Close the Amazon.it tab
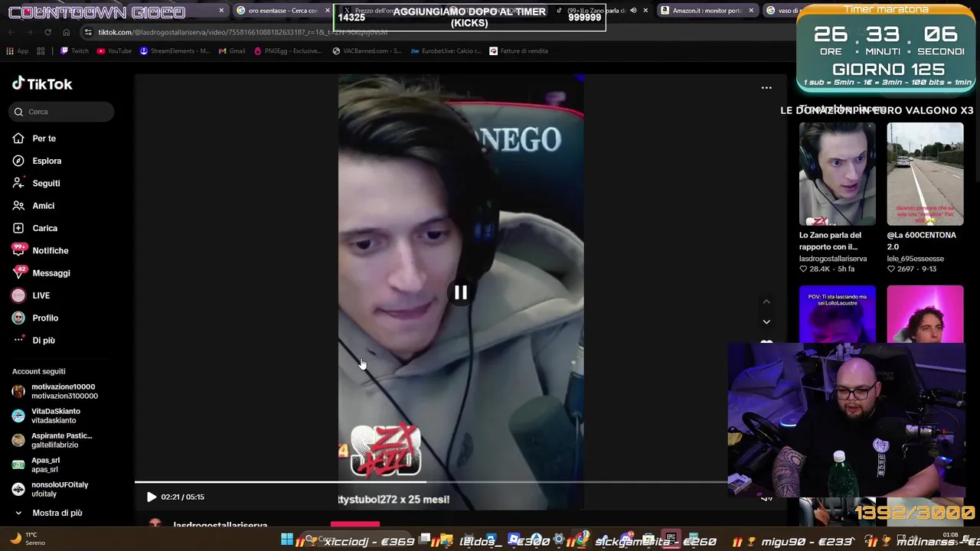The height and width of the screenshot is (551, 980). click(x=751, y=11)
